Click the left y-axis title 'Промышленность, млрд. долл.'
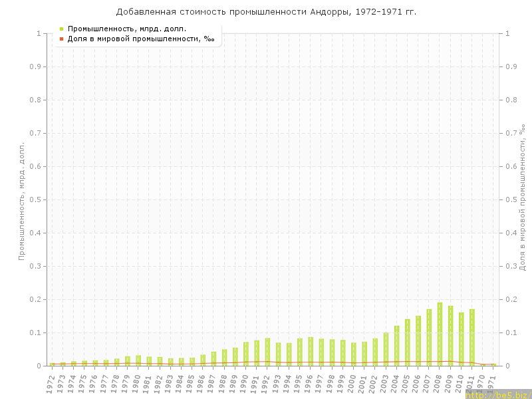The height and width of the screenshot is (399, 532). 21,199
